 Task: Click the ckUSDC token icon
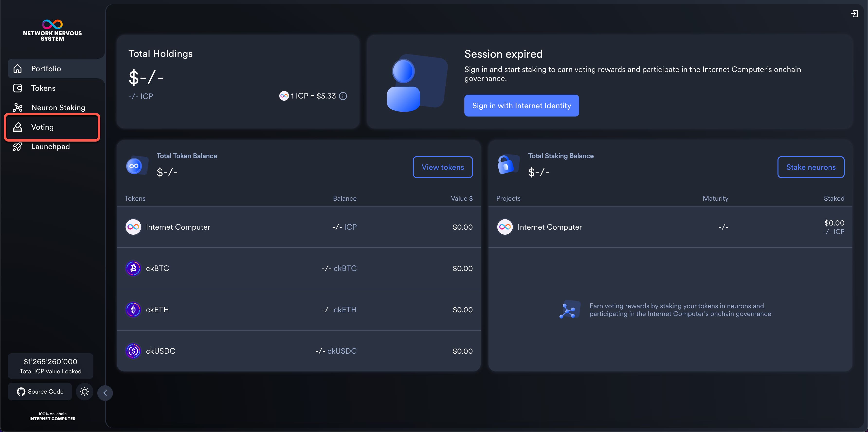click(133, 351)
